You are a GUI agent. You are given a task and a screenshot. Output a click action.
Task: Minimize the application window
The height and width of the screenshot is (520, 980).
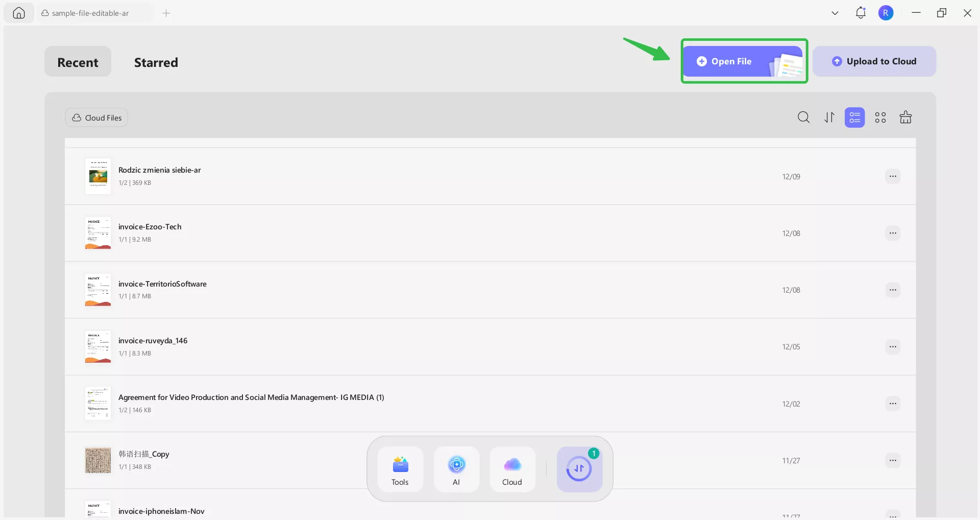[916, 13]
